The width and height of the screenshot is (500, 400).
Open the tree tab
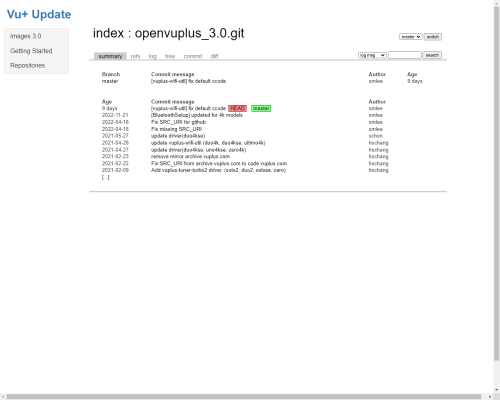coord(170,56)
